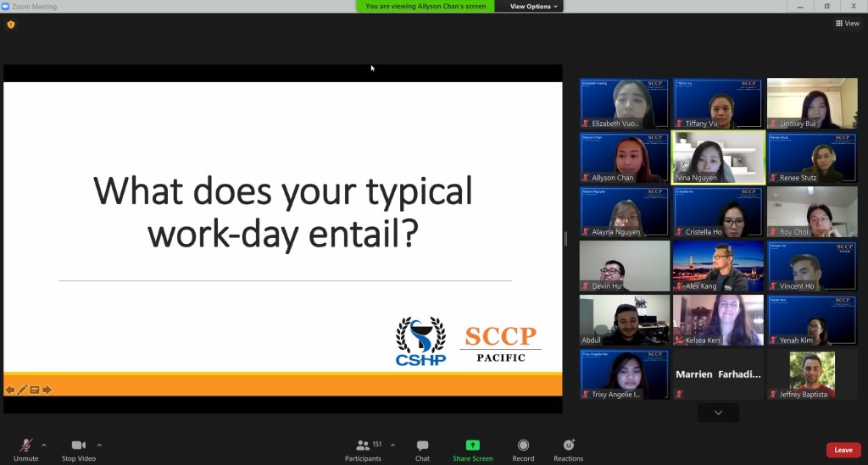Click the encryption shield icon
The height and width of the screenshot is (465, 868).
point(11,25)
